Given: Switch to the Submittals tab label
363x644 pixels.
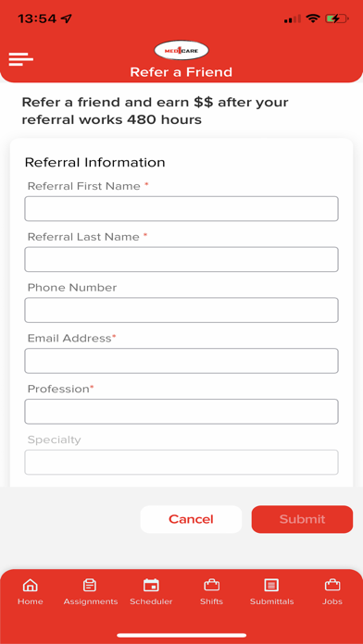Looking at the screenshot, I should [x=271, y=601].
